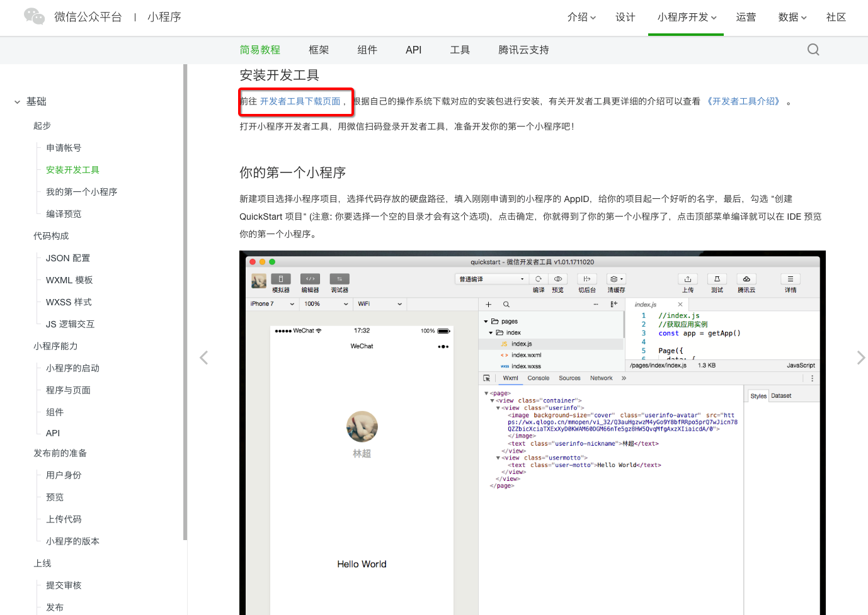
Task: Select 用户身份 in the sidebar
Action: pyautogui.click(x=64, y=475)
